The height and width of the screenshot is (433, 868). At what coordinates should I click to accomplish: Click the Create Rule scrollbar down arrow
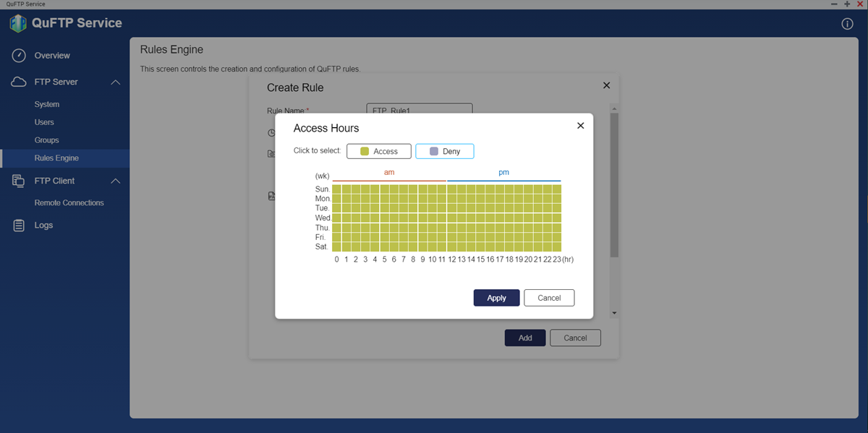tap(614, 314)
